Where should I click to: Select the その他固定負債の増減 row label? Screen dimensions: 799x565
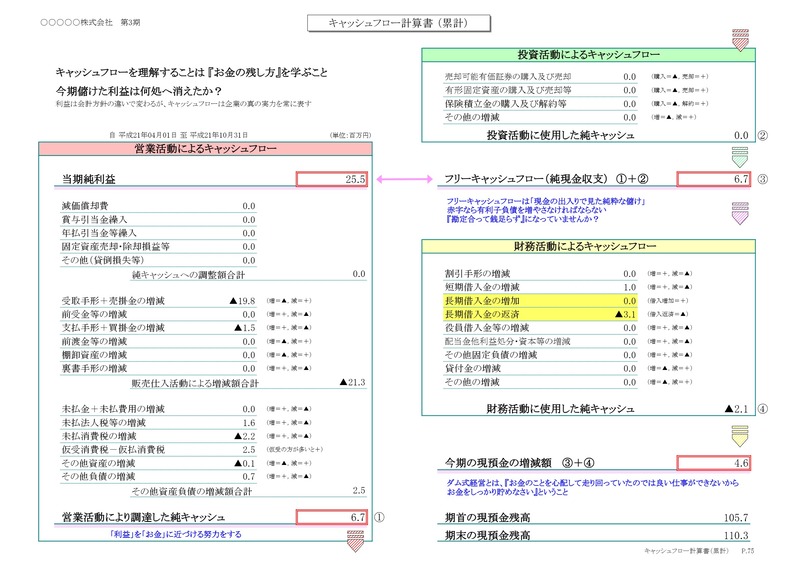(491, 355)
